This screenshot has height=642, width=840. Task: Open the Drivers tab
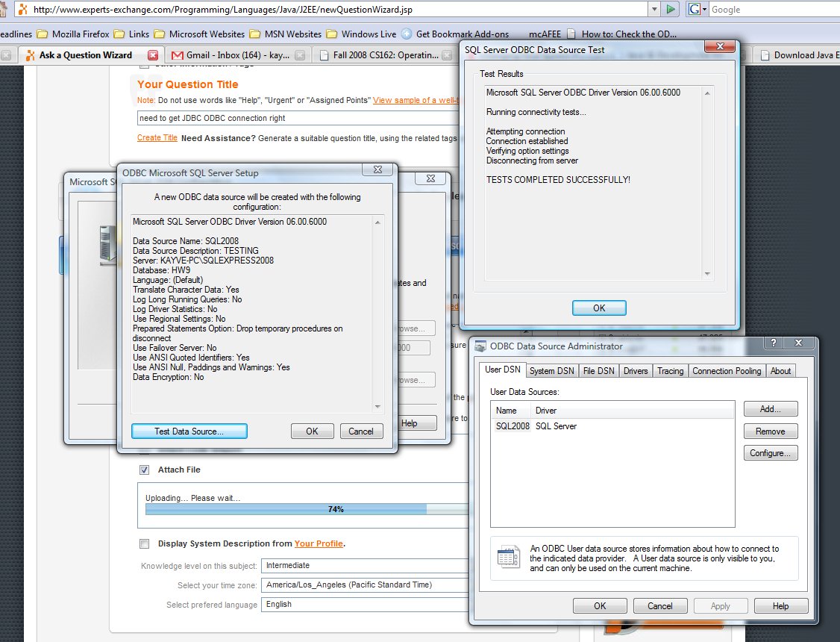tap(636, 371)
